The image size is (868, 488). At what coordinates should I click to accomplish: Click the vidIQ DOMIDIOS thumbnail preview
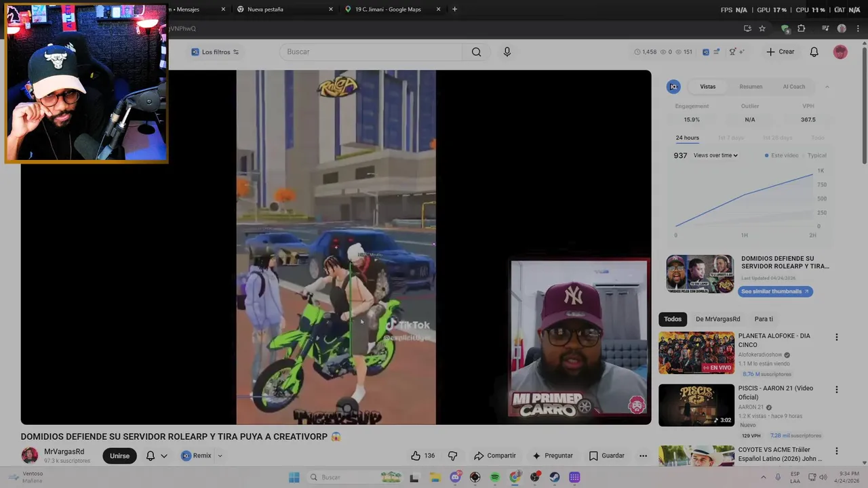click(x=700, y=274)
